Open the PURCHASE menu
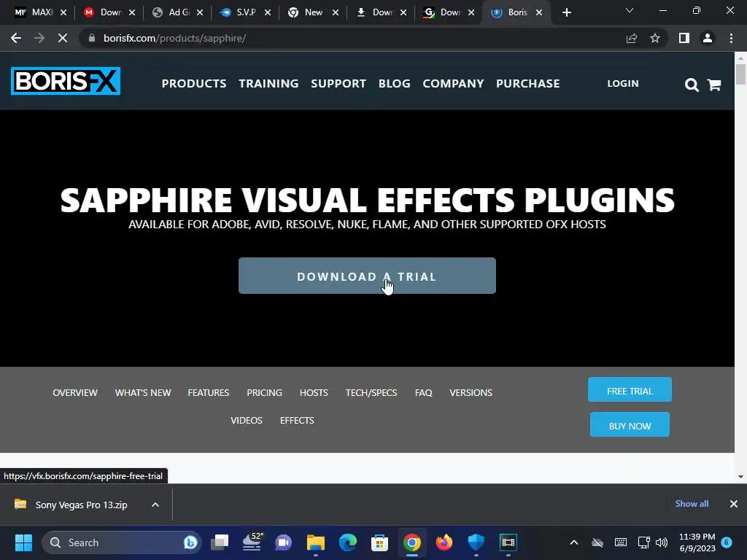 coord(528,83)
